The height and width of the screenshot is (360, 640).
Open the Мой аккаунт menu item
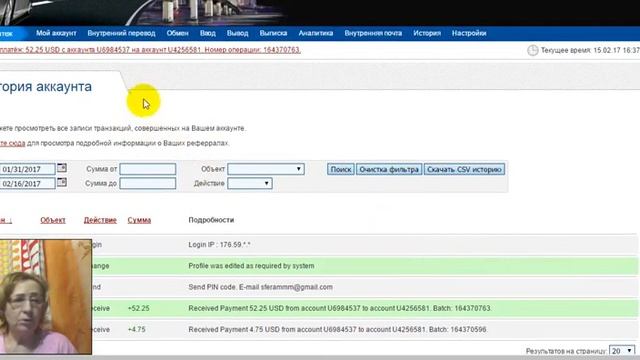56,33
